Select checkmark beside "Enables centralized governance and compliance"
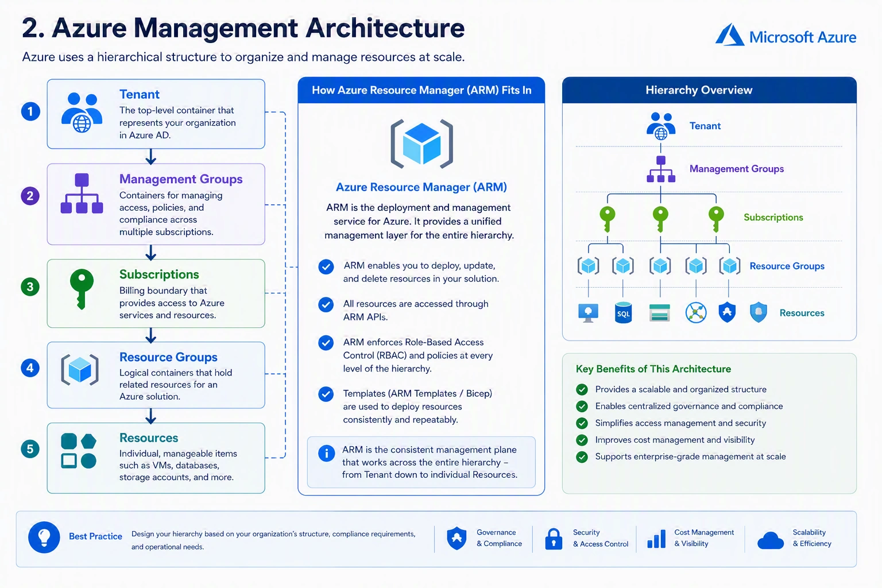Screen dimensions: 882x588 [x=582, y=407]
